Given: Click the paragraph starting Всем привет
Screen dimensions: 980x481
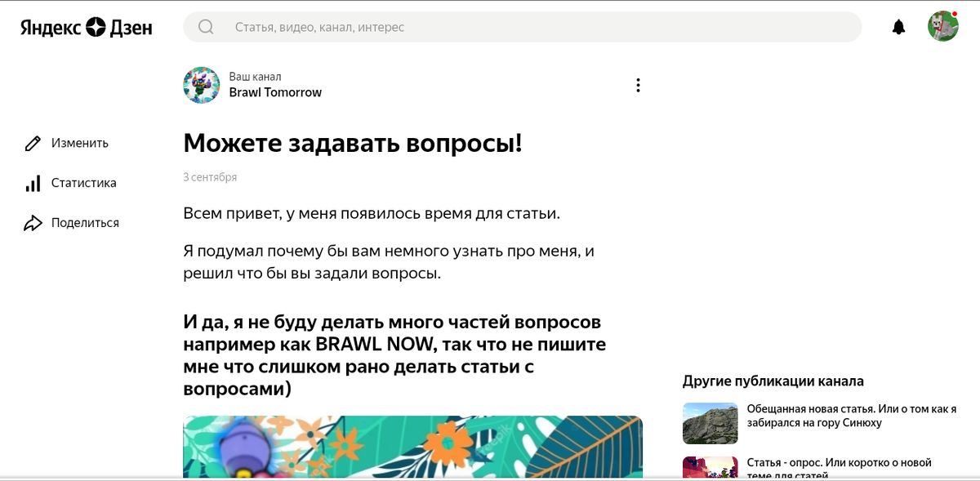Looking at the screenshot, I should 372,214.
